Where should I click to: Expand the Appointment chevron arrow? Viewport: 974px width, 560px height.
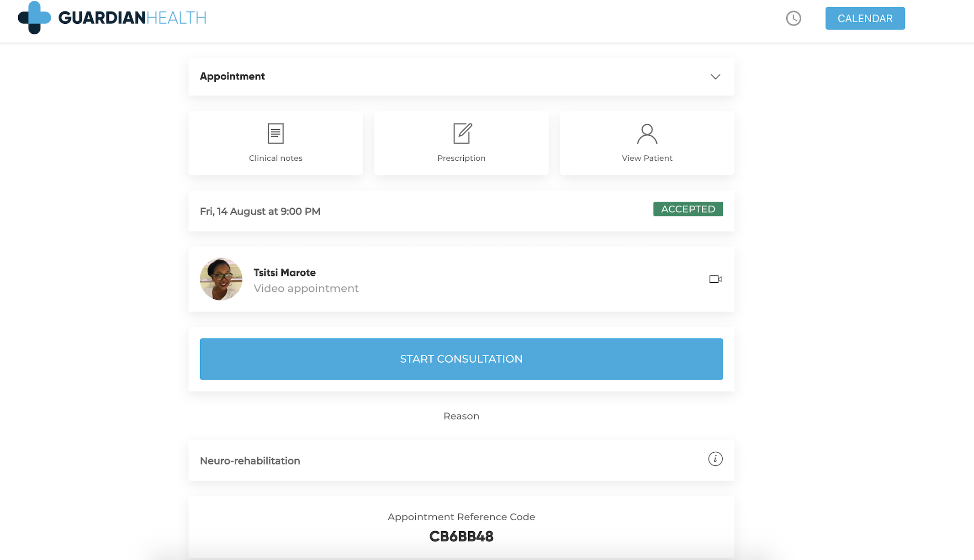pyautogui.click(x=715, y=77)
